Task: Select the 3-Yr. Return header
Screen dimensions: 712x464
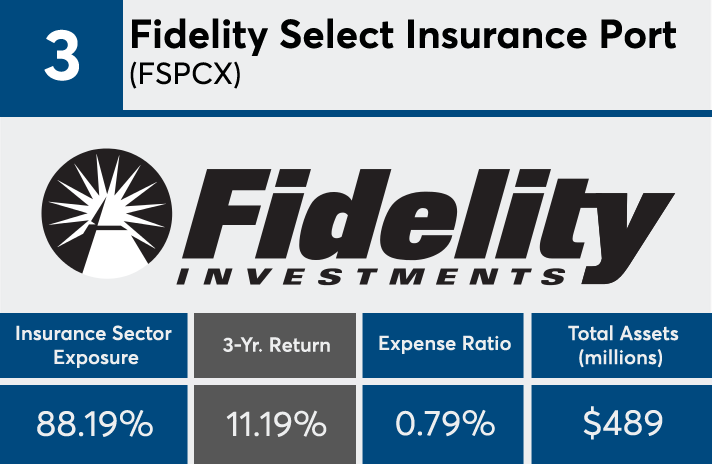Action: coord(275,345)
